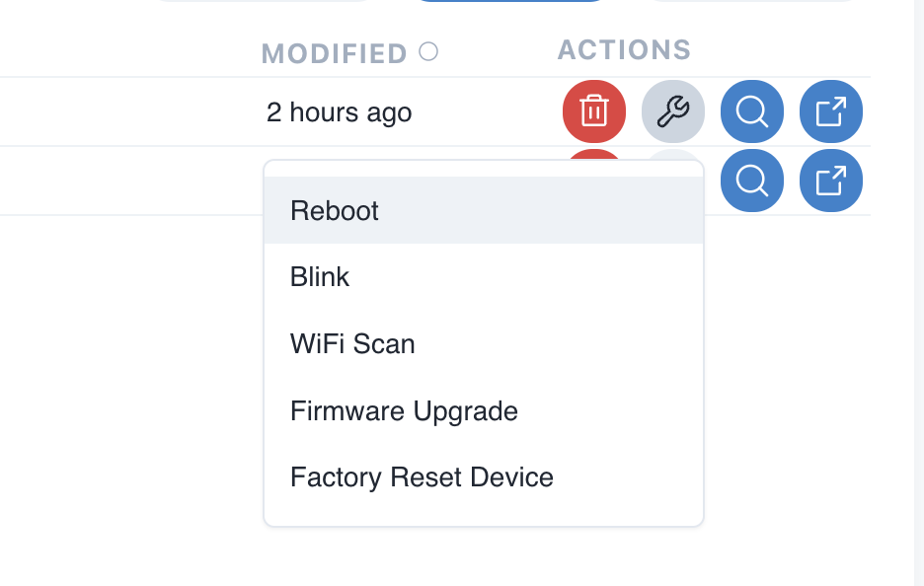Image resolution: width=924 pixels, height=586 pixels.
Task: Click the wrench icon in the first row
Action: tap(672, 111)
